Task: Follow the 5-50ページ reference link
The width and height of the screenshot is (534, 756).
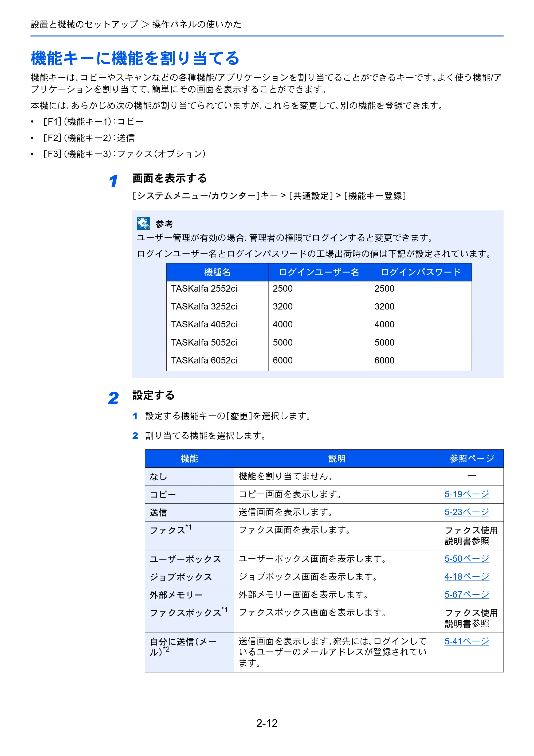Action: pyautogui.click(x=466, y=558)
